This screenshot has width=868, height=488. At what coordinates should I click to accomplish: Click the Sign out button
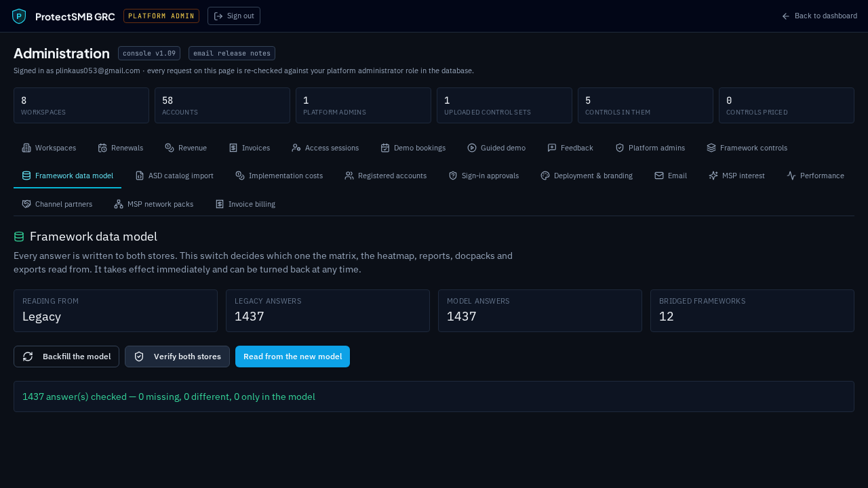pos(234,16)
